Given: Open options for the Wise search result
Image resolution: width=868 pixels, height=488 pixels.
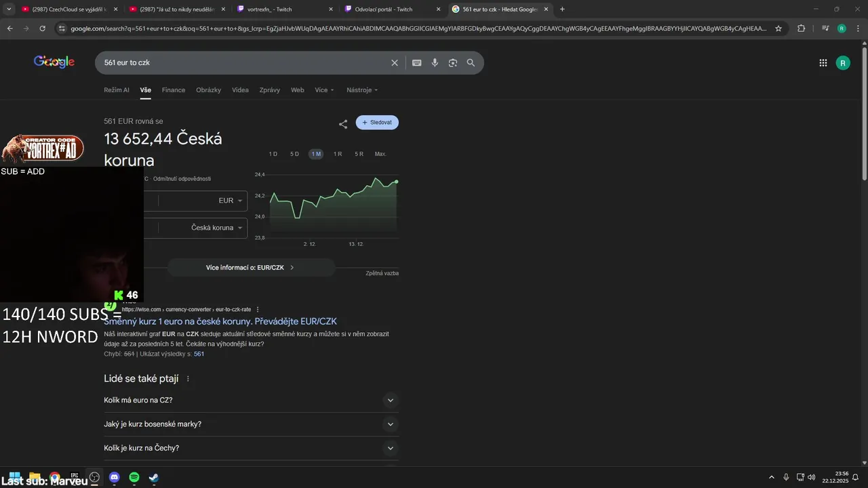Looking at the screenshot, I should (x=258, y=309).
